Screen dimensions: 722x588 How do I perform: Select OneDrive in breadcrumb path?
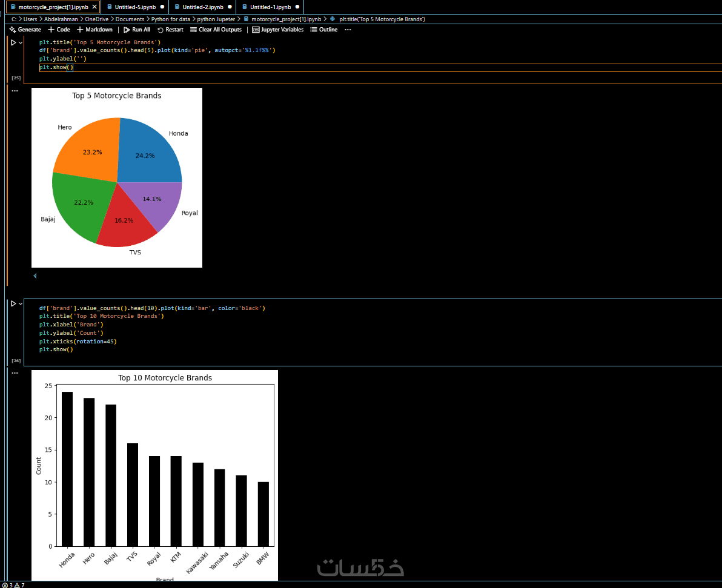(x=97, y=19)
